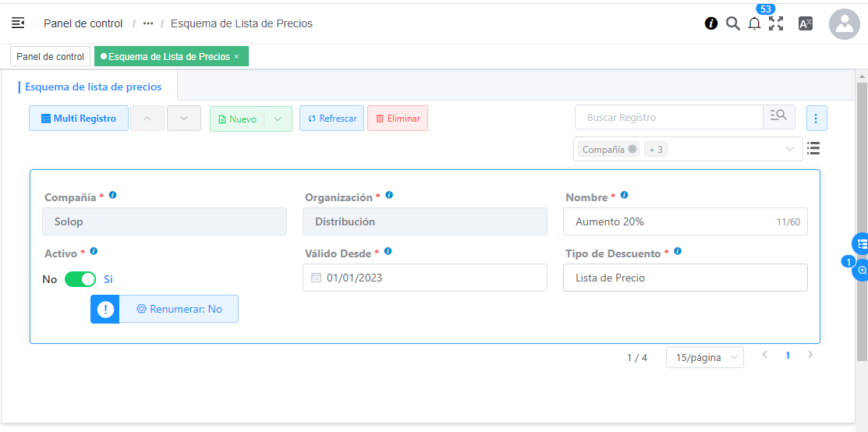Click the advanced search icon beside Buscar Registro
Viewport: 868px width, 432px height.
pyautogui.click(x=778, y=117)
